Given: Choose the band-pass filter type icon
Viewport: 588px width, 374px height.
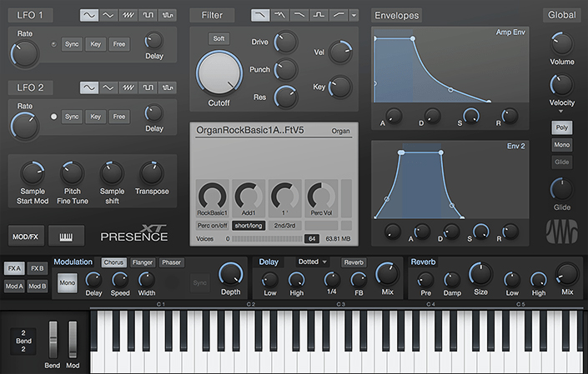Looking at the screenshot, I should tap(319, 15).
